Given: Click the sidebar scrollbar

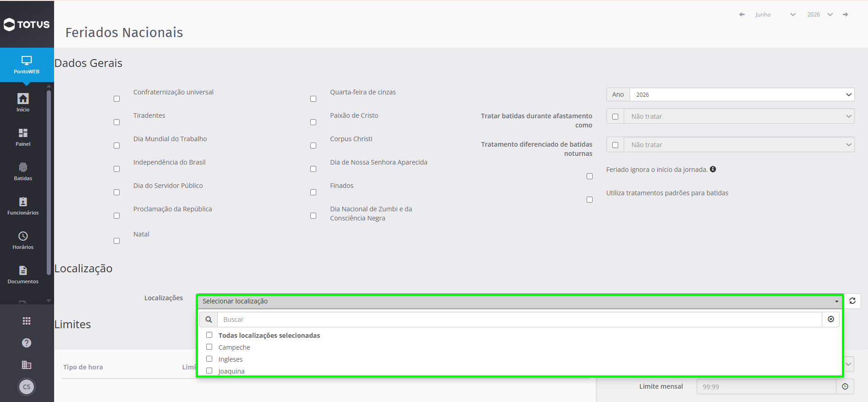Looking at the screenshot, I should (x=49, y=183).
